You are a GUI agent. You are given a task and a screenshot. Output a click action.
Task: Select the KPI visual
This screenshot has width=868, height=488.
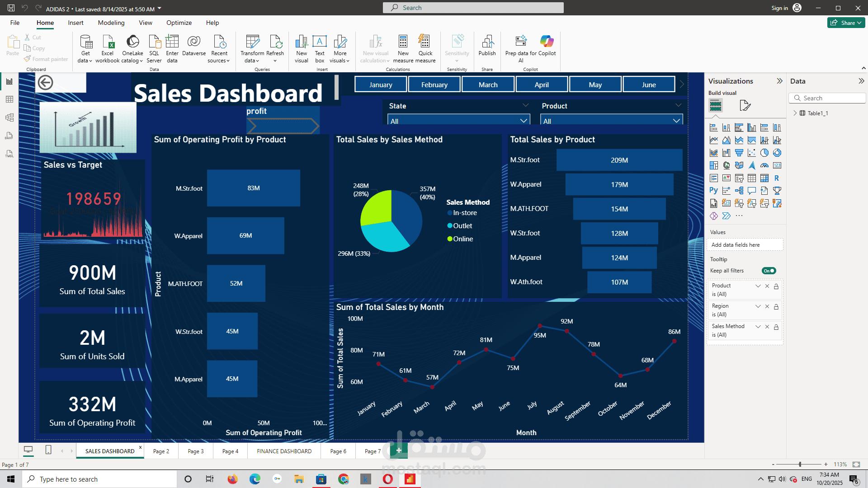pyautogui.click(x=726, y=178)
